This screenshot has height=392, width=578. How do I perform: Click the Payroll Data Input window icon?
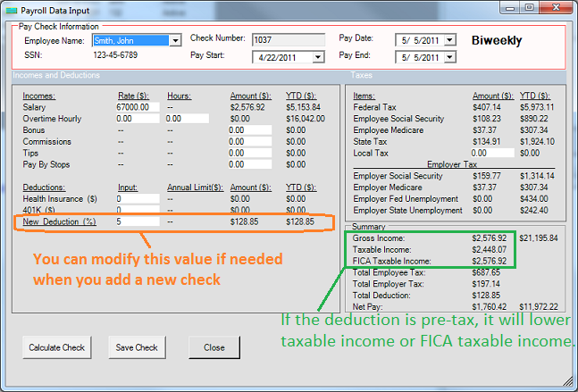[x=11, y=8]
